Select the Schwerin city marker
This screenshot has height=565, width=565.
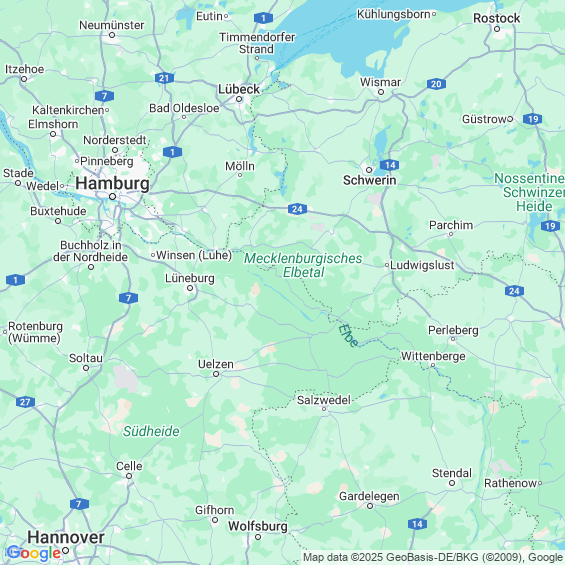[x=369, y=170]
